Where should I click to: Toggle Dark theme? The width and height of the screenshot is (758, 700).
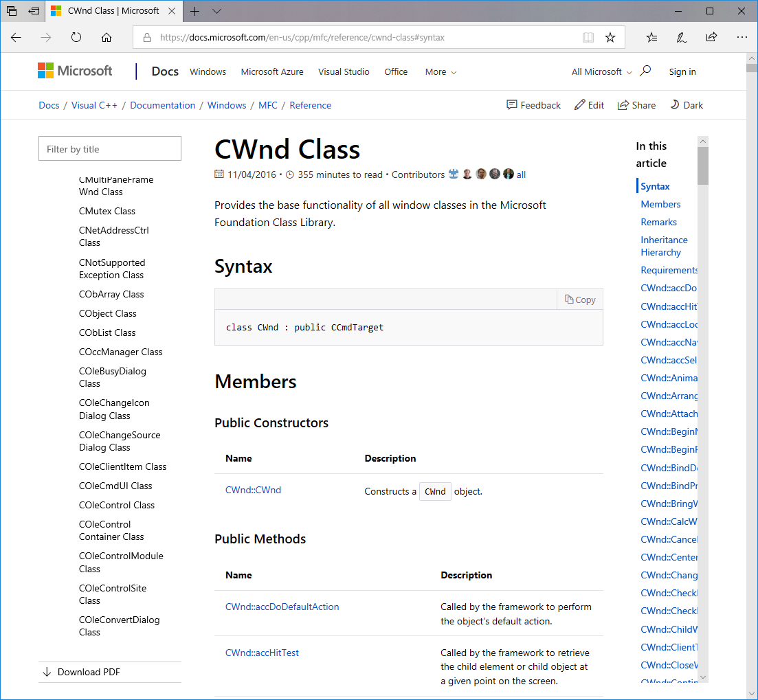pos(687,105)
